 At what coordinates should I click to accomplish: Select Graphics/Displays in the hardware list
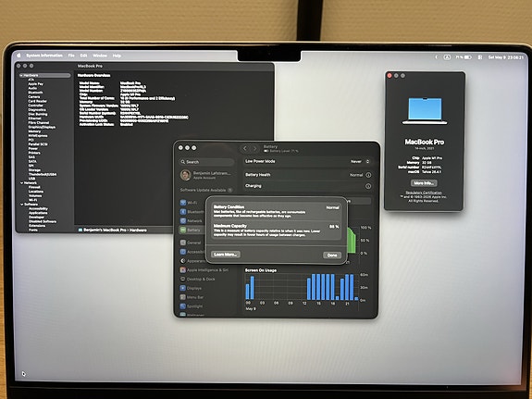[x=42, y=127]
